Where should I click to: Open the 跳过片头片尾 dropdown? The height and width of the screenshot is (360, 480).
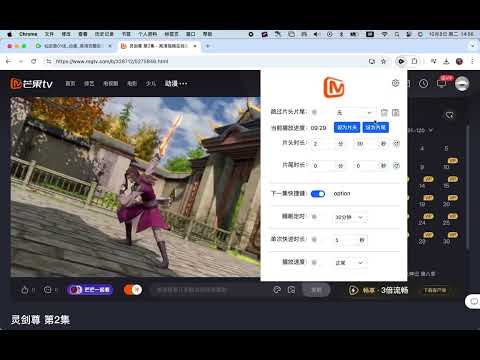[x=354, y=113]
